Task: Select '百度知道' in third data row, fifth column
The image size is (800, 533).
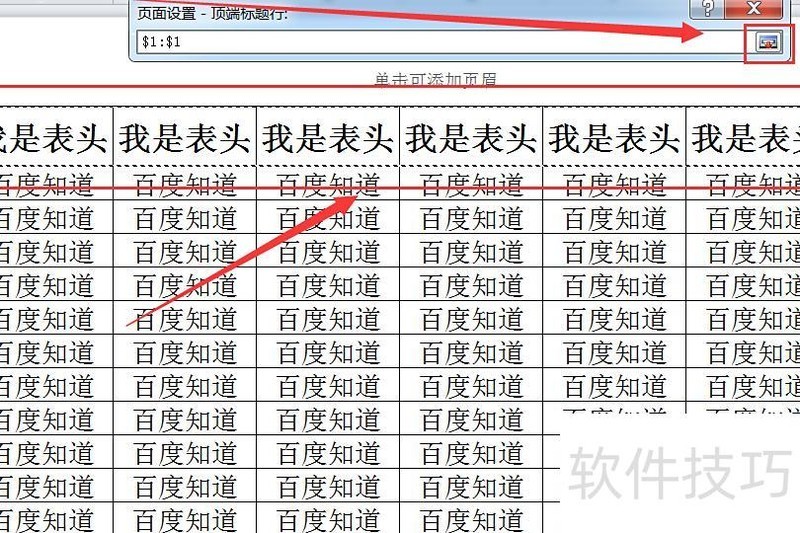Action: click(614, 251)
